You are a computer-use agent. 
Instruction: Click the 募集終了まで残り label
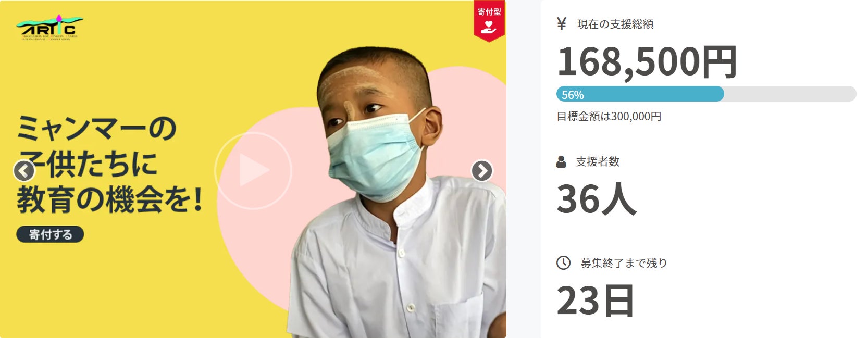624,263
